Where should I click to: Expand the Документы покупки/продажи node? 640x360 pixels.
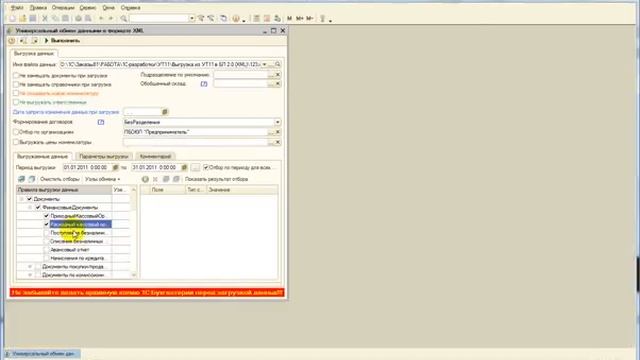coord(30,267)
